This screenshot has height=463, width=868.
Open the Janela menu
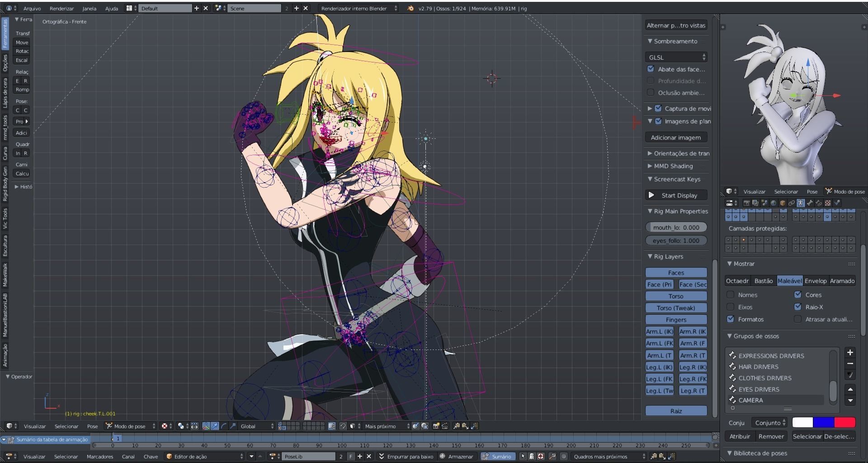(89, 8)
